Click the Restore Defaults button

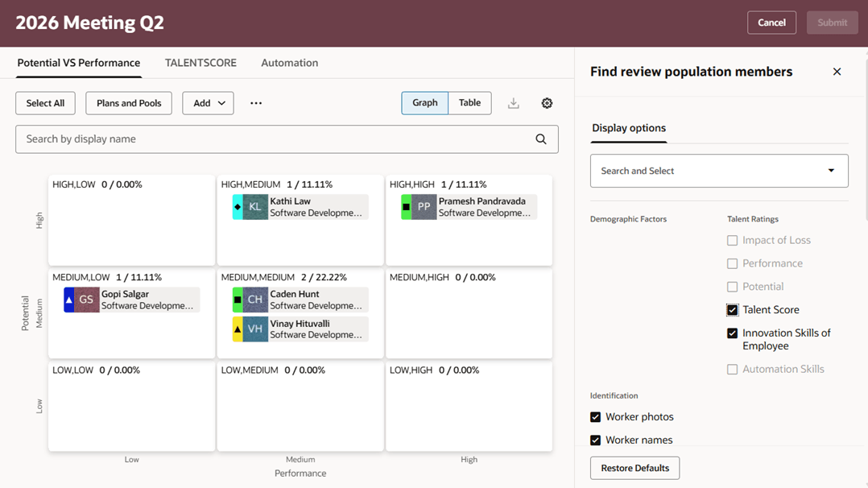pyautogui.click(x=635, y=468)
